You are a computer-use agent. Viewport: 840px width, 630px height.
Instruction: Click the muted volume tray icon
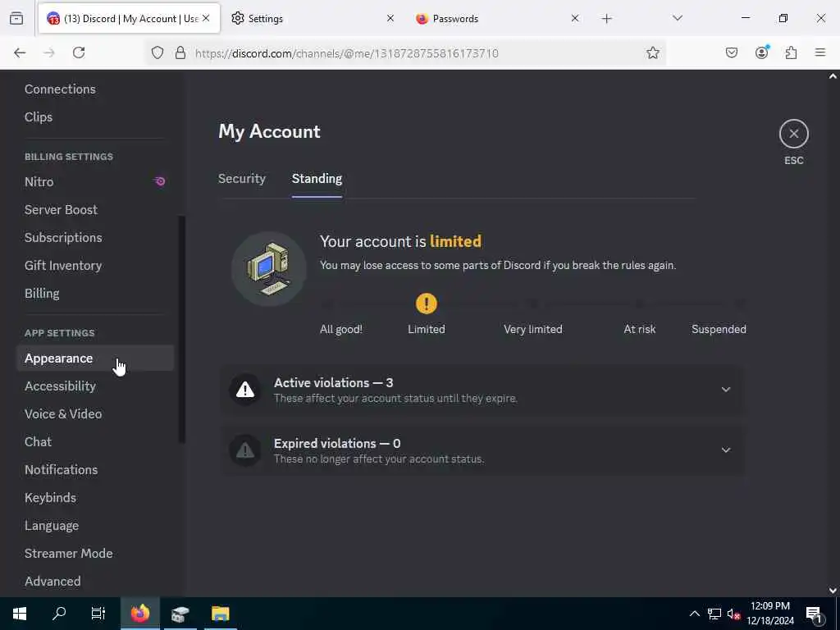[733, 614]
